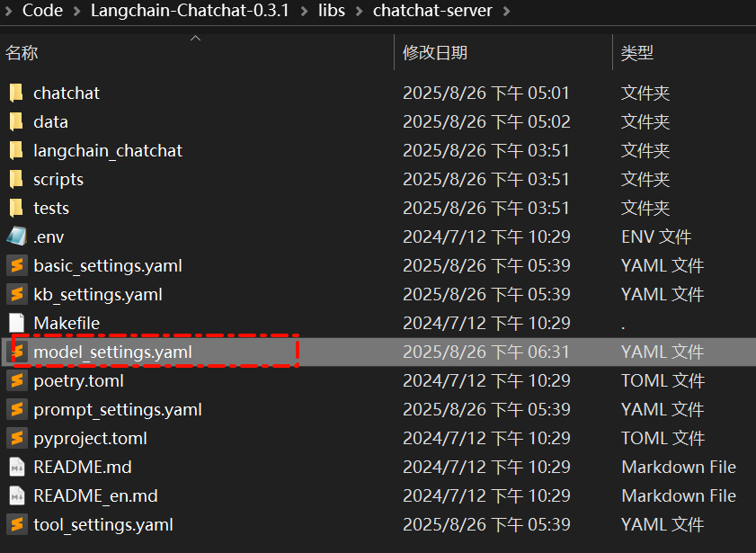Expand chevron after Langchain-Chatchat-0.3.1 breadcrumb

(304, 11)
